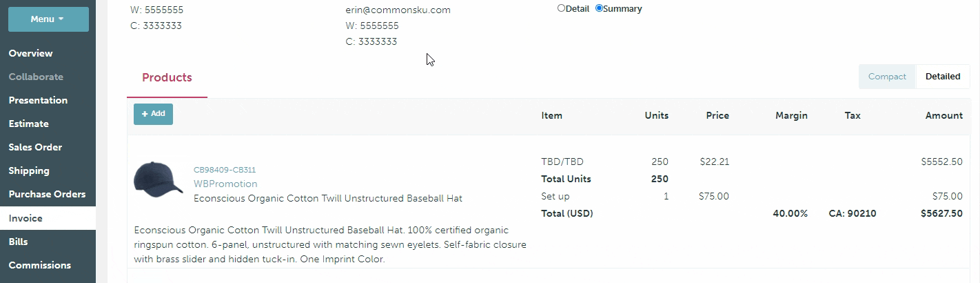This screenshot has height=283, width=980.
Task: Navigate to Estimate page
Action: (28, 124)
